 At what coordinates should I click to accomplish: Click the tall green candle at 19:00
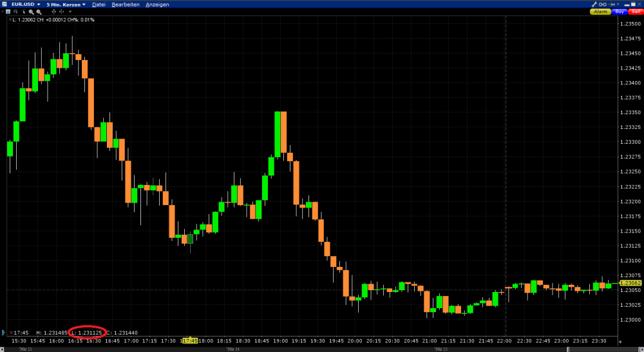pos(278,135)
